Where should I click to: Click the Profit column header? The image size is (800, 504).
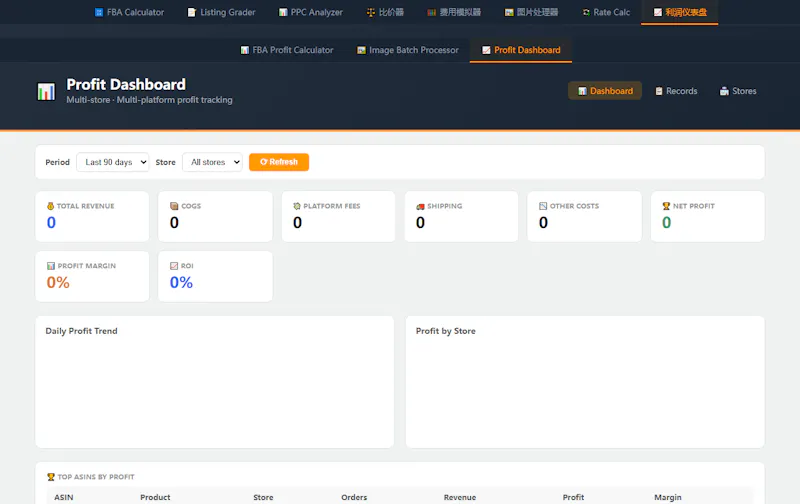573,497
